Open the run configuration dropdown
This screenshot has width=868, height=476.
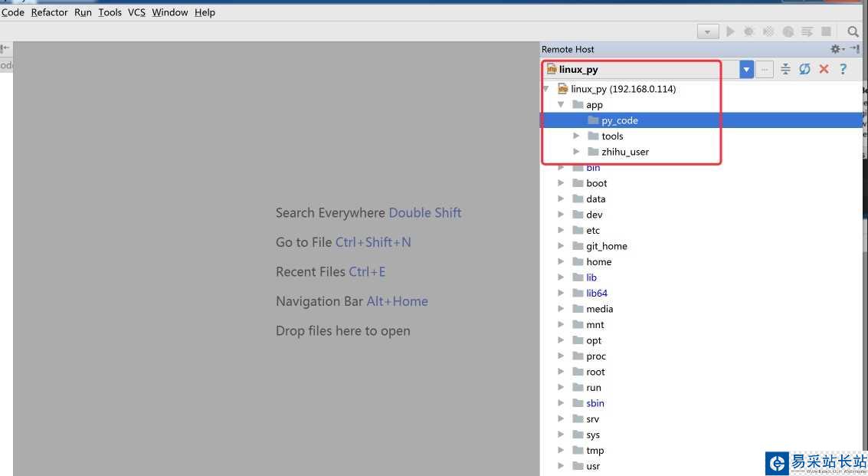tap(707, 31)
